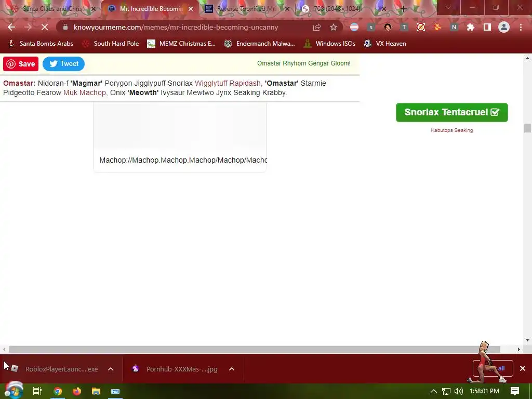Open the Windows Start button

[14, 391]
